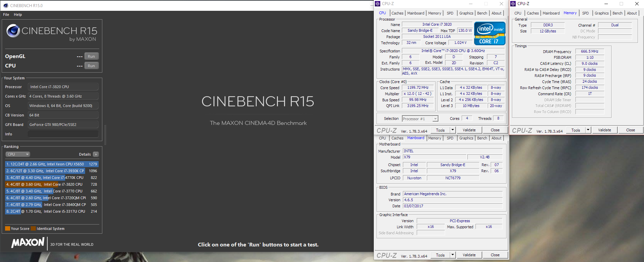Screen dimensions: 644x262
Task: Click Validate in Memory CPU-Z window
Action: pos(604,130)
